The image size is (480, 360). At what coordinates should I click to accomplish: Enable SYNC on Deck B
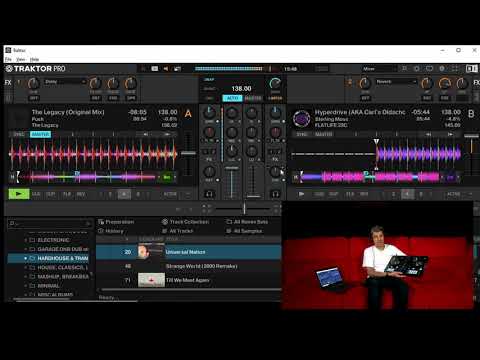pos(302,134)
